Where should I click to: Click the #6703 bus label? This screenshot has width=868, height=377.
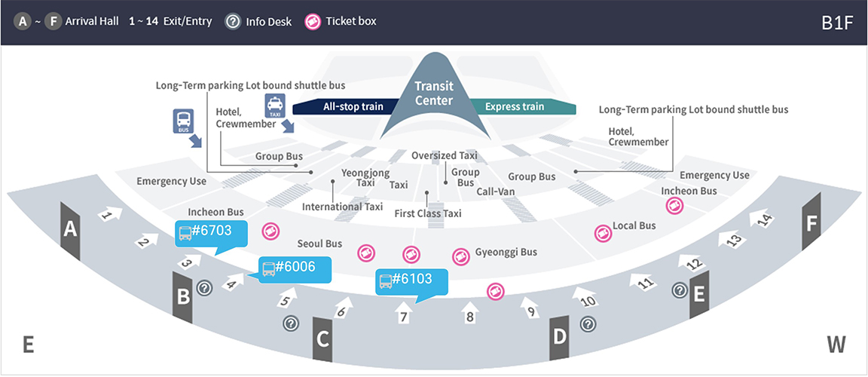click(x=203, y=232)
